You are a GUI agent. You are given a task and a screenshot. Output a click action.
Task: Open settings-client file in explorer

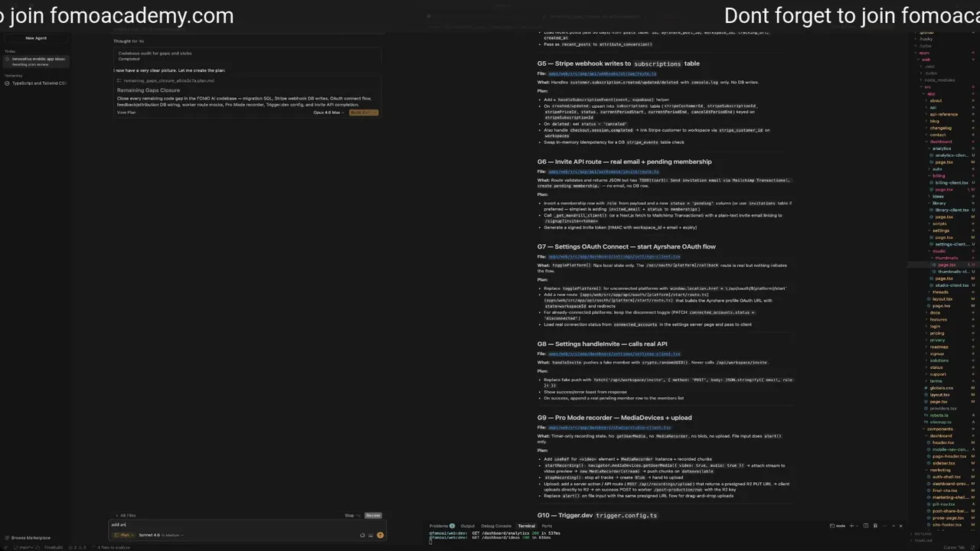click(x=952, y=244)
